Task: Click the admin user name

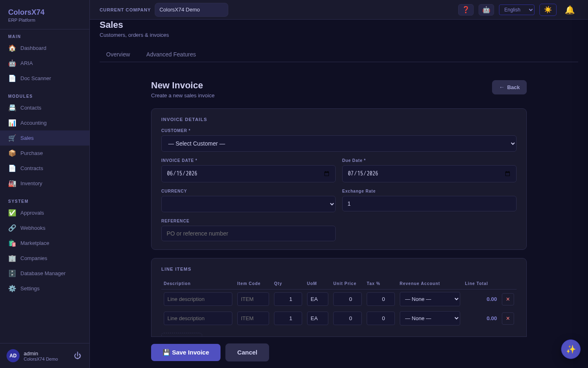Action: [x=31, y=353]
